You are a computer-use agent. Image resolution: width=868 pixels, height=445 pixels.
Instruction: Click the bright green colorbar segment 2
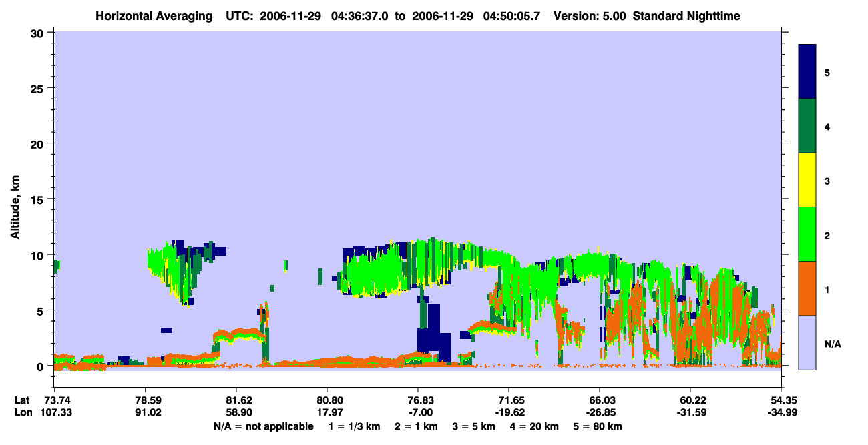(807, 234)
